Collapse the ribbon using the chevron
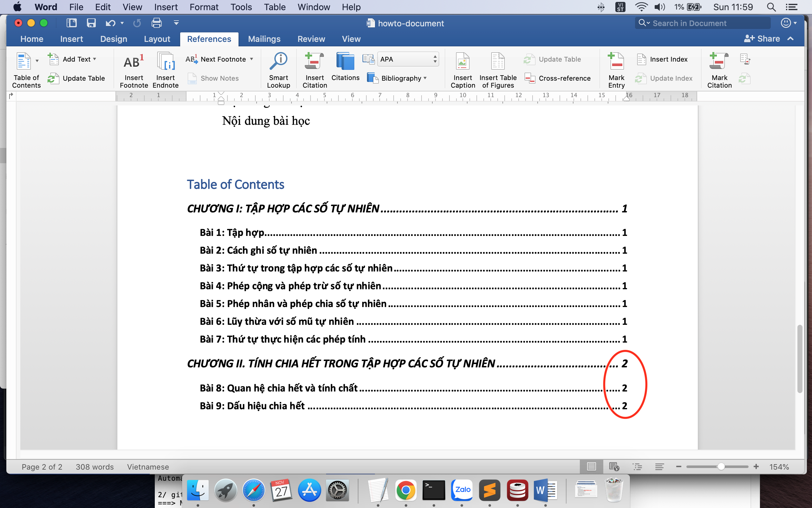Viewport: 812px width, 508px height. tap(791, 39)
